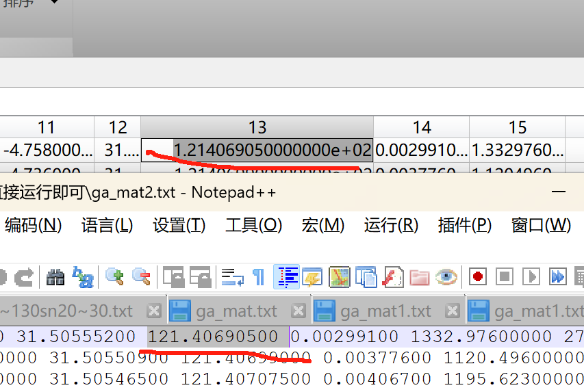The image size is (584, 392).
Task: Click save icon on first ga_mat1.txt tab
Action: point(325,311)
